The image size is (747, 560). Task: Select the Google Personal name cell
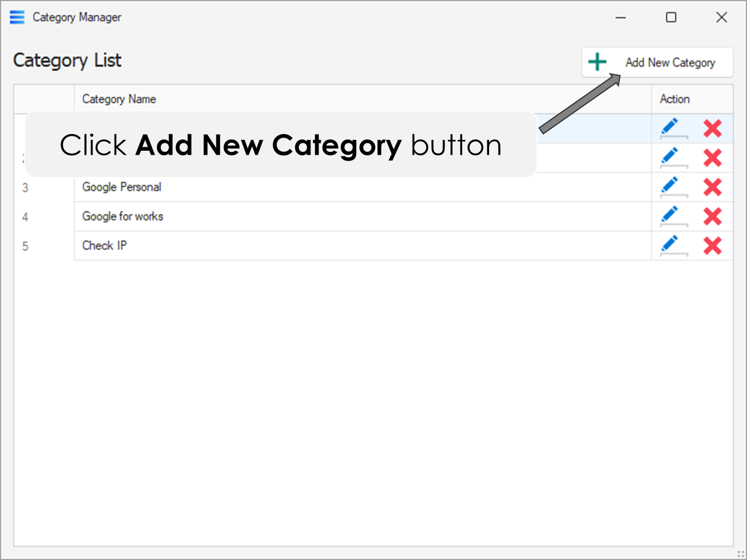click(122, 187)
